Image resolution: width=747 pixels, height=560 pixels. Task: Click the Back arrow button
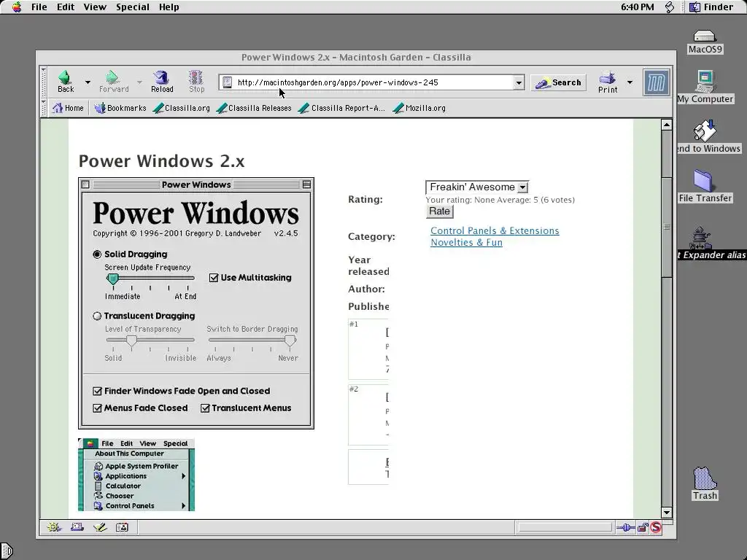pyautogui.click(x=65, y=82)
